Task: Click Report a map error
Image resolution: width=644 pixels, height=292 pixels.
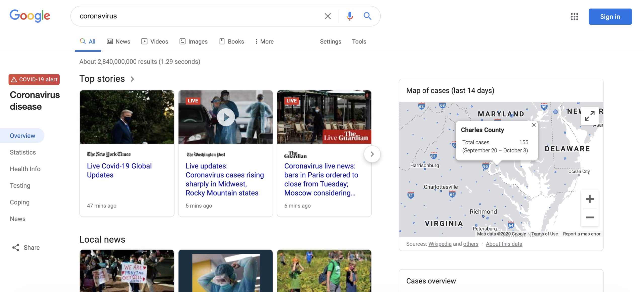Action: [582, 234]
